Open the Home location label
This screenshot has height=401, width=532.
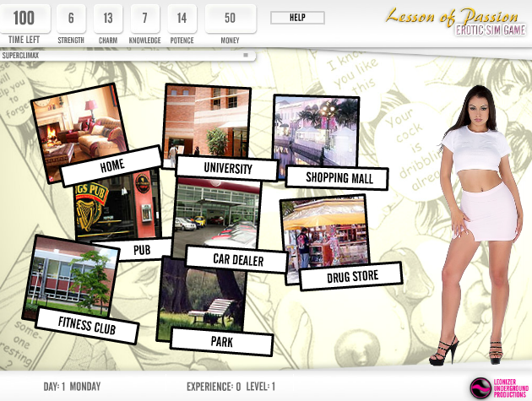coord(111,165)
